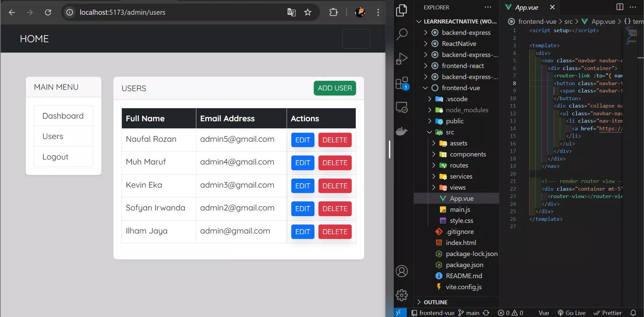Viewport: 644px width, 317px height.
Task: Open index.html in explorer
Action: 456,243
